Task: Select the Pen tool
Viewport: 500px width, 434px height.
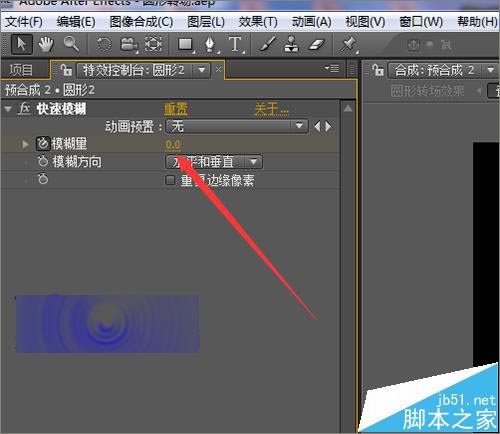Action: coord(210,44)
